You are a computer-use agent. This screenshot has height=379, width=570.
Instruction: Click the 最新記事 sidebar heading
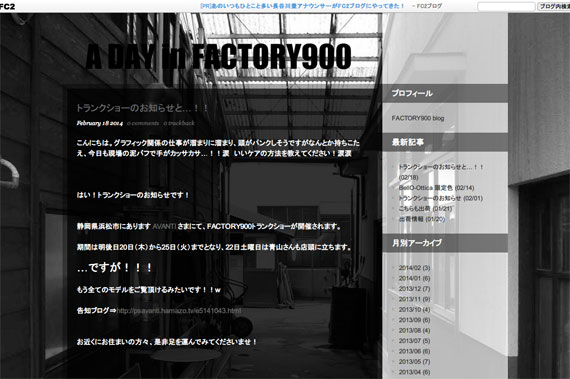coord(408,142)
